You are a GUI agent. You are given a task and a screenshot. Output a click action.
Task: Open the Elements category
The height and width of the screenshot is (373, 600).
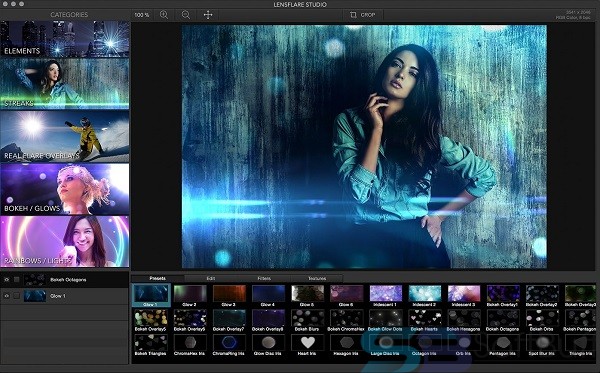click(x=65, y=39)
